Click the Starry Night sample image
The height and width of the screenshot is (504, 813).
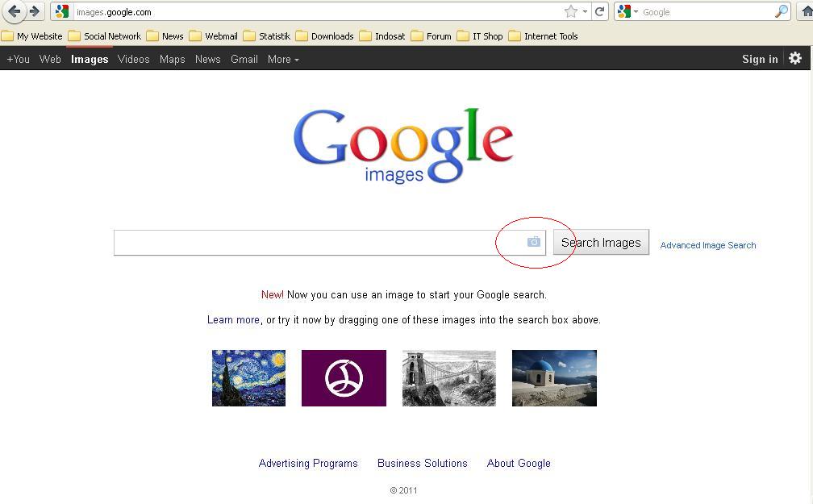[x=248, y=377]
